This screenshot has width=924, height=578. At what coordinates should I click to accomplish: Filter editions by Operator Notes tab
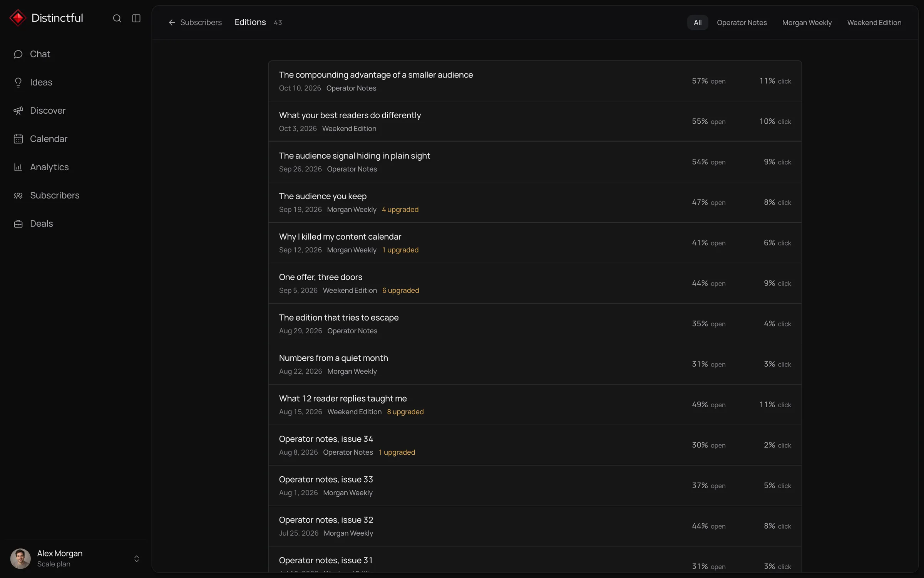pos(742,23)
